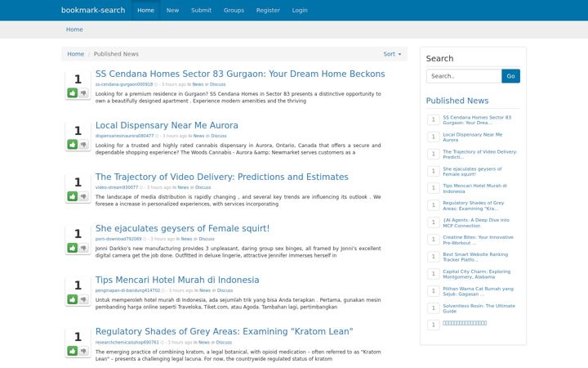Upvote the Female squirt story
The width and height of the screenshot is (588, 368).
[73, 248]
